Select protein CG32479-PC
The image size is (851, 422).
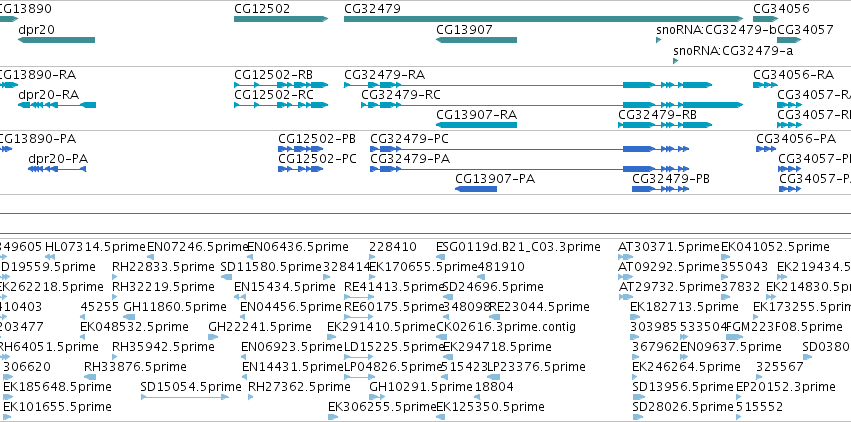point(409,138)
